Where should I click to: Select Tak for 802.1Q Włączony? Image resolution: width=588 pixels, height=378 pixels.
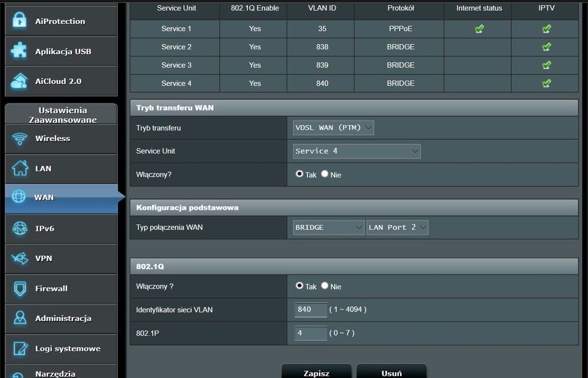[x=300, y=286]
